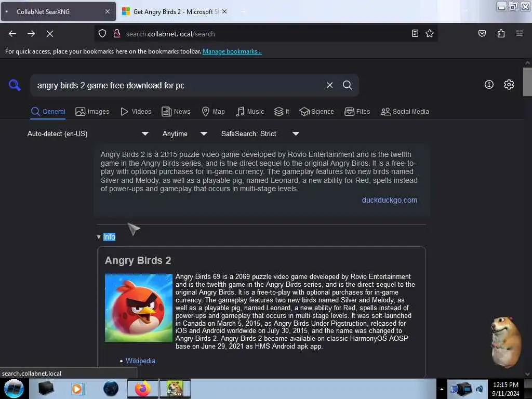Select the Social Media search category
Image resolution: width=532 pixels, height=399 pixels.
pos(405,112)
